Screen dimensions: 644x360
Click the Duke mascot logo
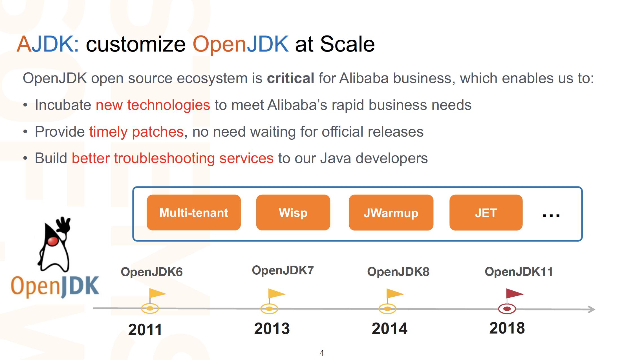point(54,245)
